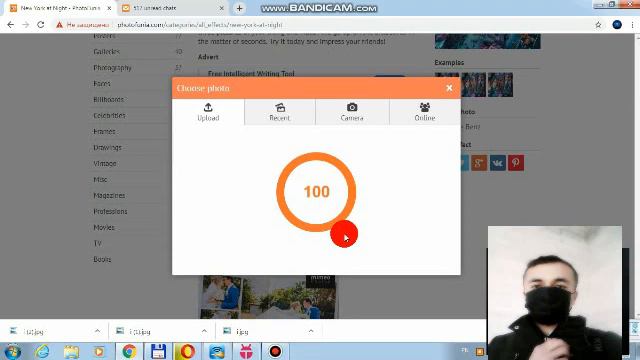Viewport: 640px width, 360px height.
Task: Select the Upload tab in Choose photo dialog
Action: [x=208, y=112]
